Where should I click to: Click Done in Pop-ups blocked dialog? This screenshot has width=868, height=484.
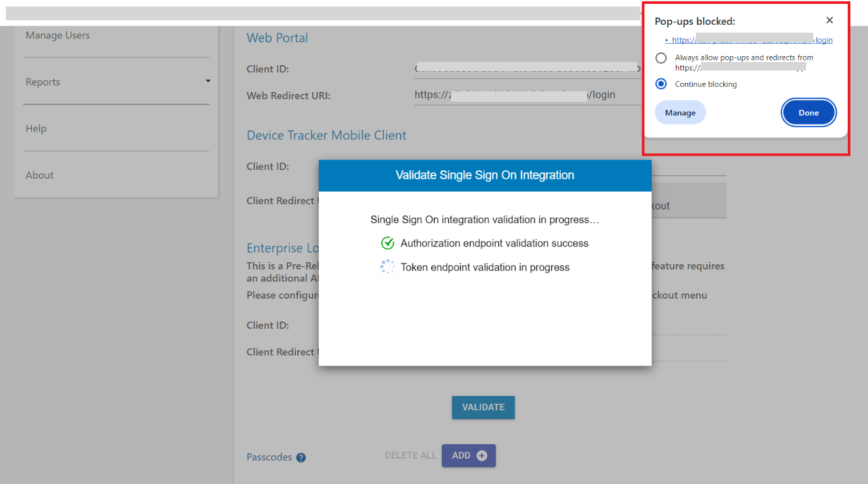pos(809,113)
